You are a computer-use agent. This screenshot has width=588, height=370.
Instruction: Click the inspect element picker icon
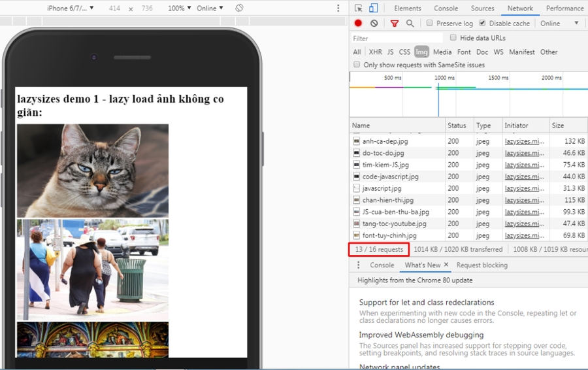(x=359, y=8)
